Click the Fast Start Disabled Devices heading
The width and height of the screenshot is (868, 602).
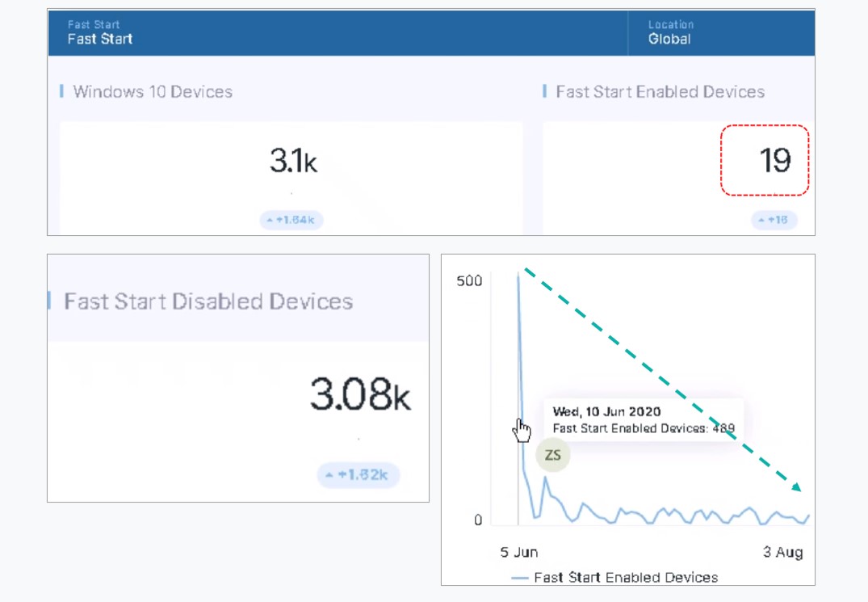click(x=208, y=301)
